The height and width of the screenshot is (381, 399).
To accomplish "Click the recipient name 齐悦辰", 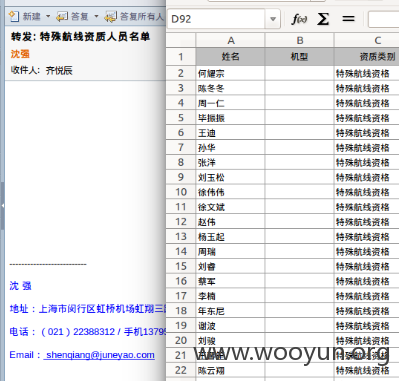I will 59,70.
